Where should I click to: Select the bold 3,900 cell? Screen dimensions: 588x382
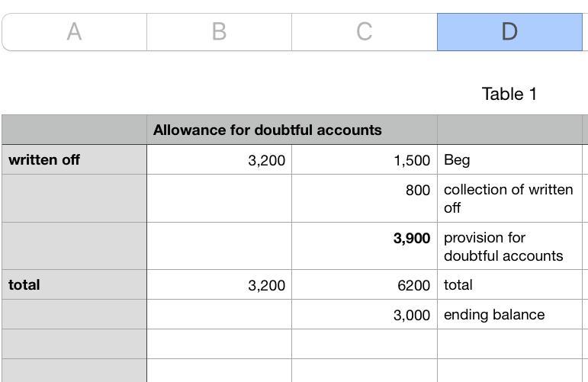tap(364, 246)
